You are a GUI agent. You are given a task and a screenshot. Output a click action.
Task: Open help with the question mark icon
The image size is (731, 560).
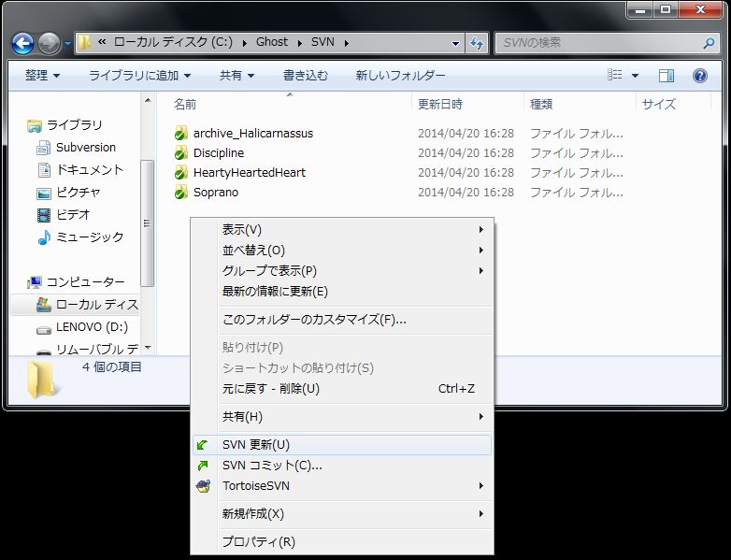pyautogui.click(x=700, y=76)
